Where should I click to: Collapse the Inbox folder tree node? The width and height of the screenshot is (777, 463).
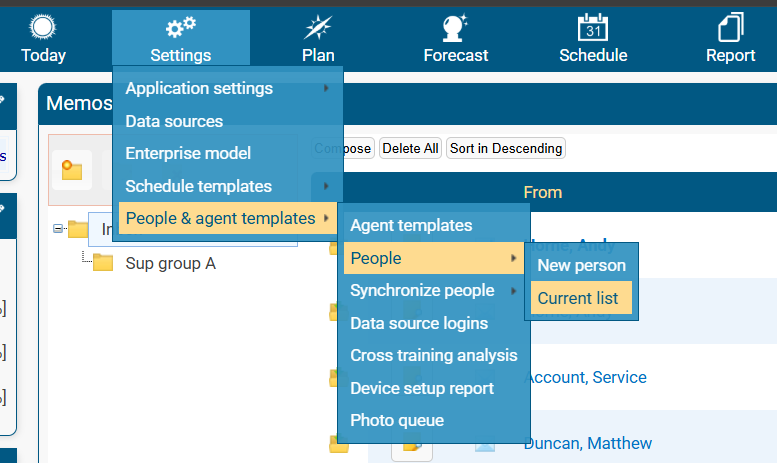coord(58,229)
